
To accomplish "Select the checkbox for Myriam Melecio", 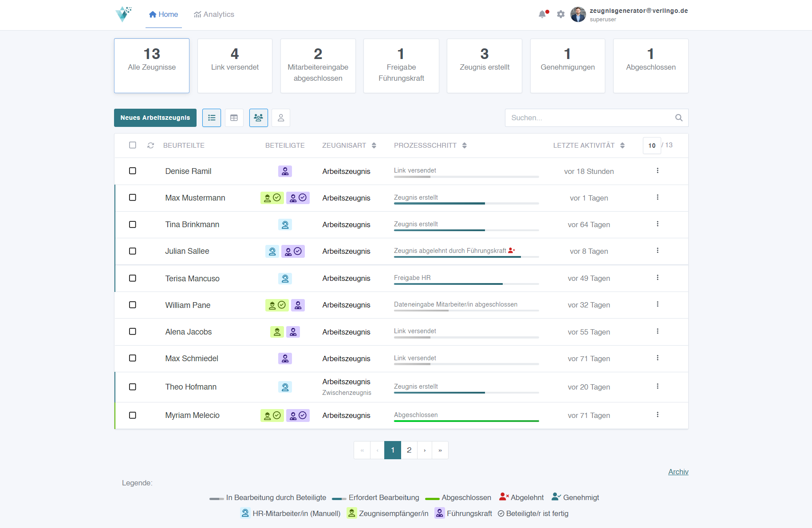I will pos(133,415).
